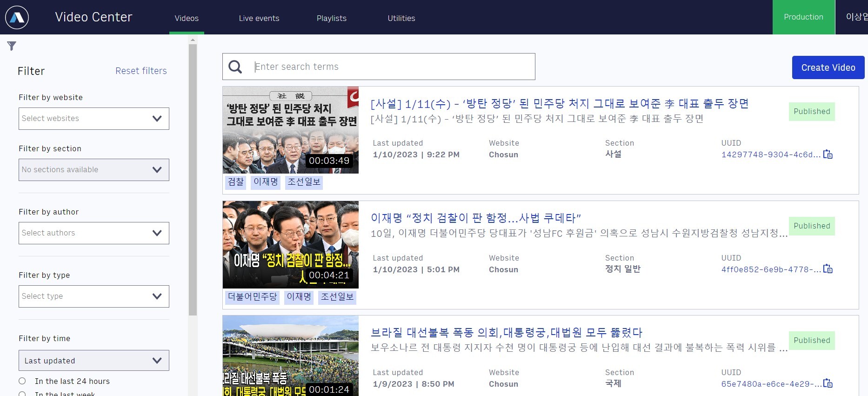Click Published status on first video
The width and height of the screenshot is (868, 396).
click(812, 112)
